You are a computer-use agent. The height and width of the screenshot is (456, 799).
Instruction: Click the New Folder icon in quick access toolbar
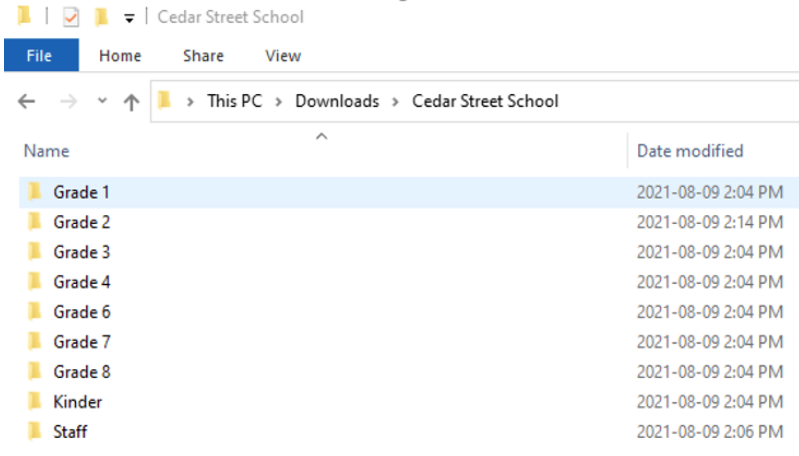point(100,18)
